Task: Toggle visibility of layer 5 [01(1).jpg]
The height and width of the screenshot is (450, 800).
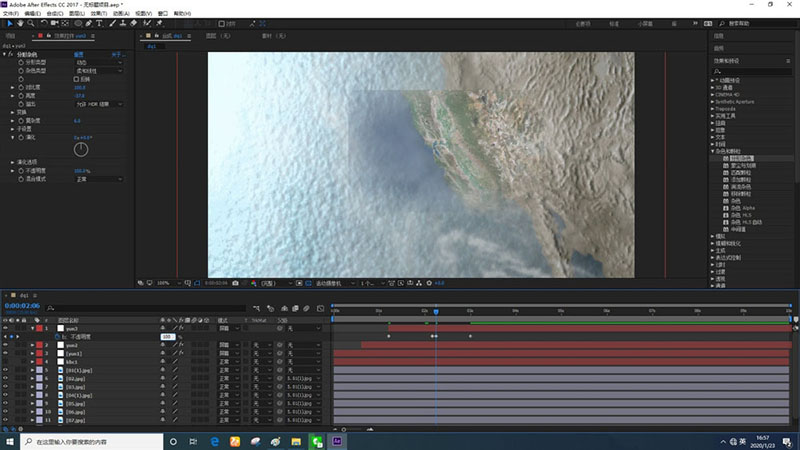Action: [6, 370]
